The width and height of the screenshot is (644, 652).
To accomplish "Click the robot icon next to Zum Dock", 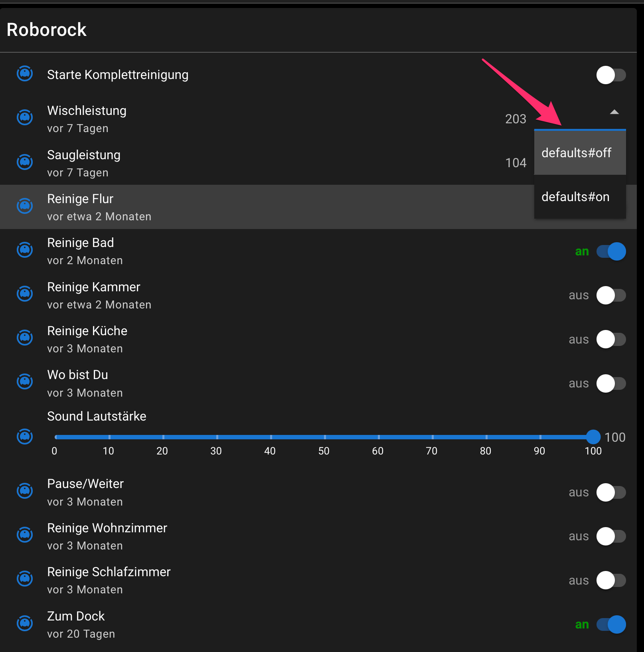I will (x=25, y=623).
